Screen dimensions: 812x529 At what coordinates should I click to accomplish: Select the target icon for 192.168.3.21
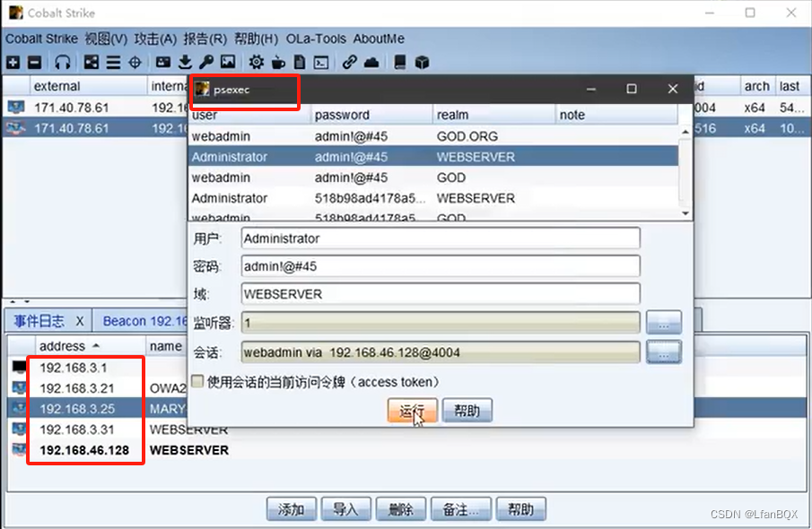point(19,387)
